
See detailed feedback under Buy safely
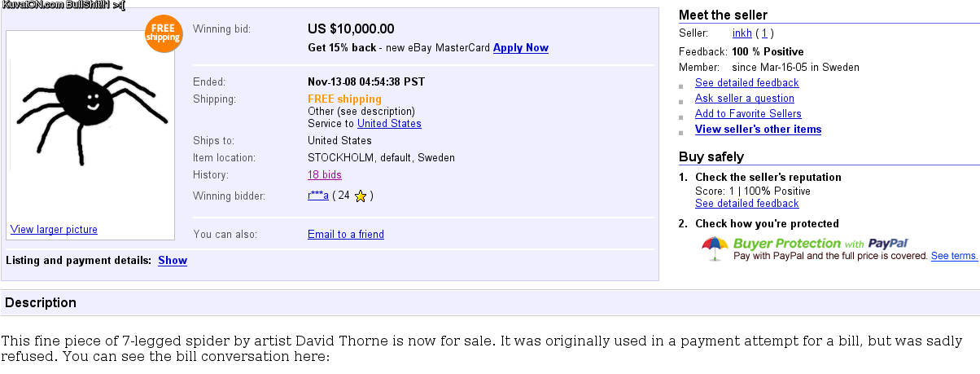click(746, 204)
